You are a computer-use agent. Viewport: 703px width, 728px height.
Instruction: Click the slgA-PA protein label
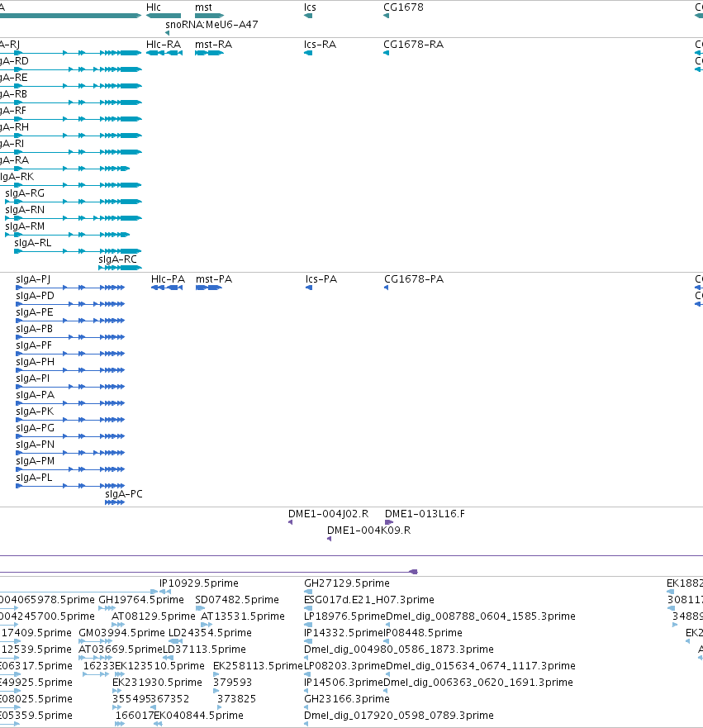tap(35, 395)
